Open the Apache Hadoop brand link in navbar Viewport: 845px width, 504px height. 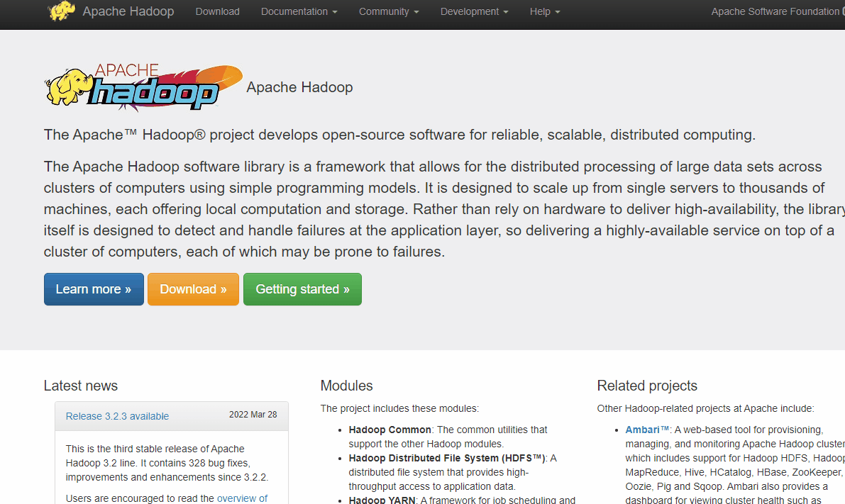tap(128, 11)
